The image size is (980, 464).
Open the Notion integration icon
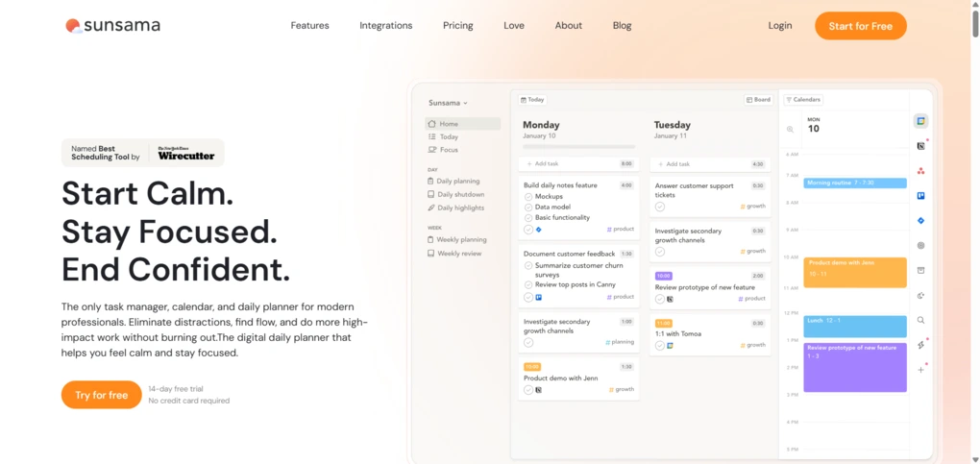(x=920, y=146)
